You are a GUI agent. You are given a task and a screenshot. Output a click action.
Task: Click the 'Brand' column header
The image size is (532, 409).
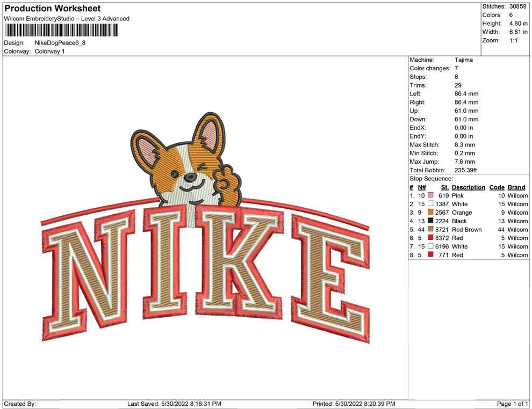click(x=516, y=187)
